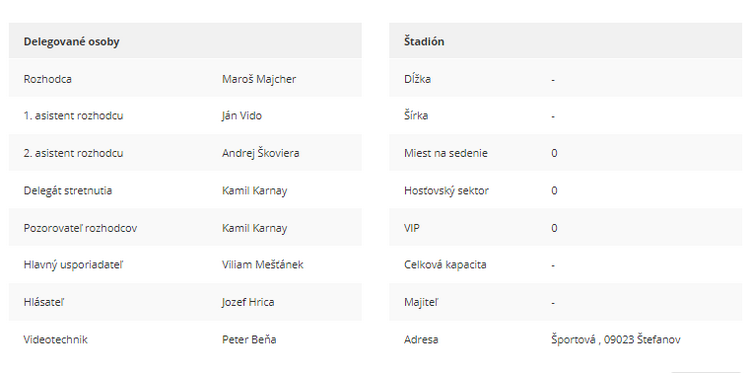Click announcer name Jozef Hrica
This screenshot has height=373, width=750.
(248, 302)
